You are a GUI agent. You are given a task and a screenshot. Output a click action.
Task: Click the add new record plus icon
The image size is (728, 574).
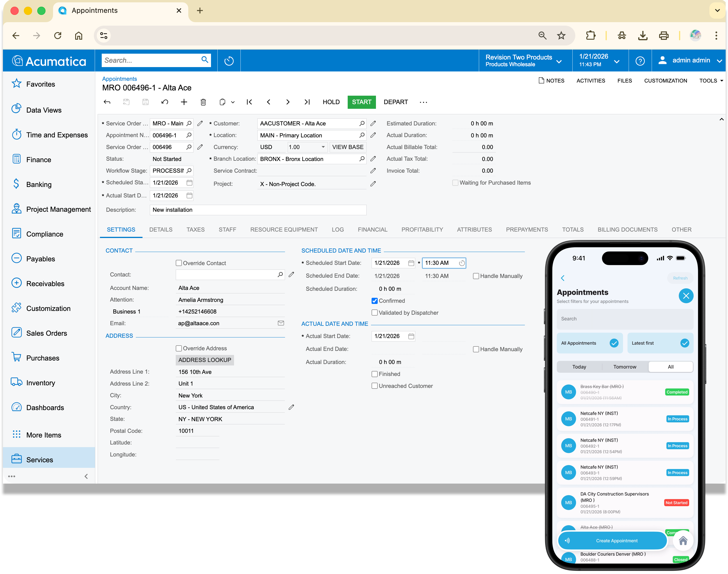click(184, 102)
